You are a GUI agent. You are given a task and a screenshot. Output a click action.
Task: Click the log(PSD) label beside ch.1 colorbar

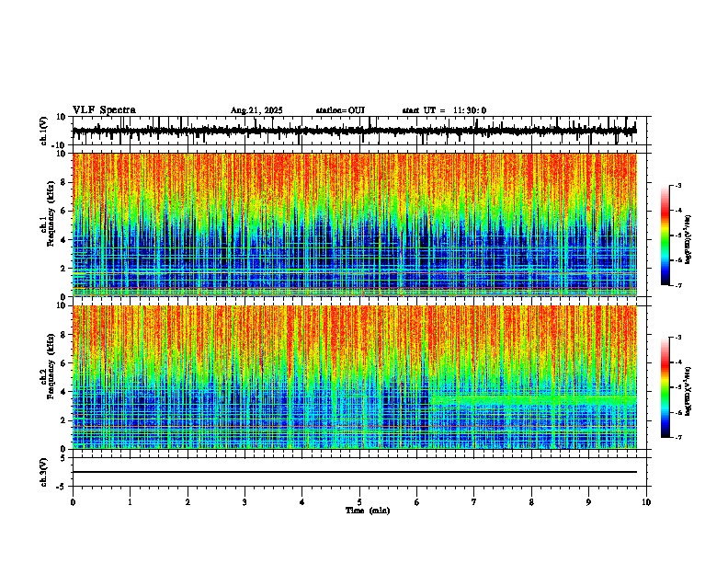pos(688,240)
